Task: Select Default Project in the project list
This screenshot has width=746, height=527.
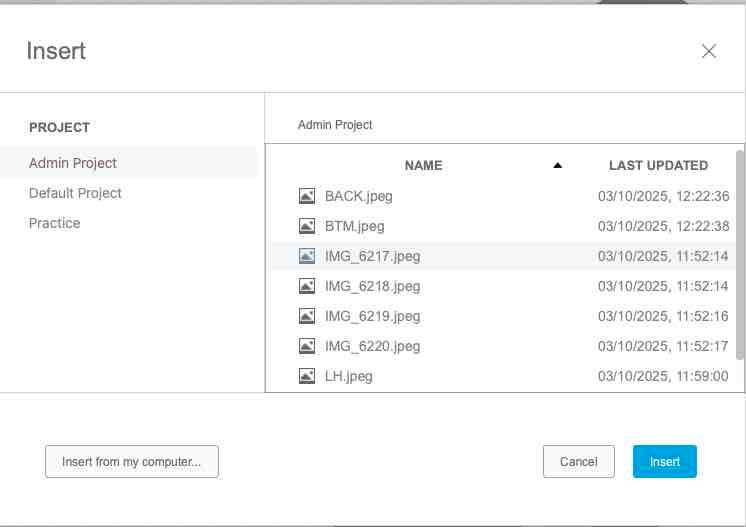Action: pos(75,193)
